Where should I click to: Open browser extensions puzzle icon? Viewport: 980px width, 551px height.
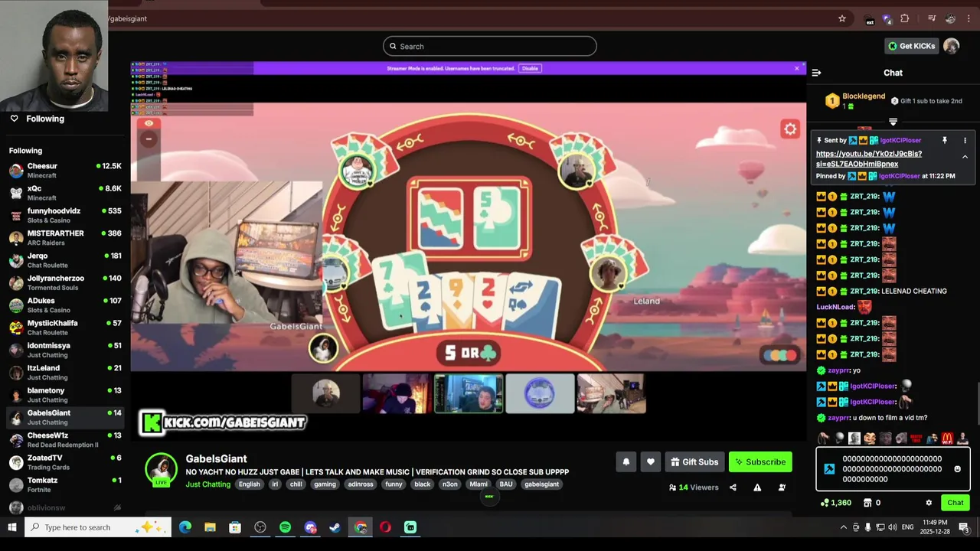904,18
